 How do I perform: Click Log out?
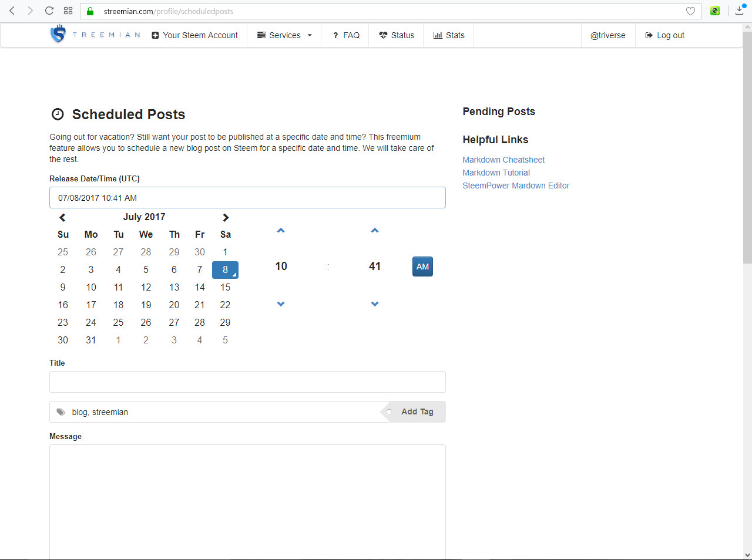coord(665,35)
